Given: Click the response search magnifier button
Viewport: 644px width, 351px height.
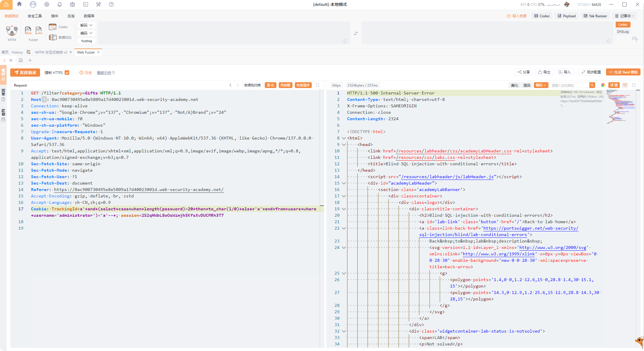Looking at the screenshot, I should click(x=592, y=85).
